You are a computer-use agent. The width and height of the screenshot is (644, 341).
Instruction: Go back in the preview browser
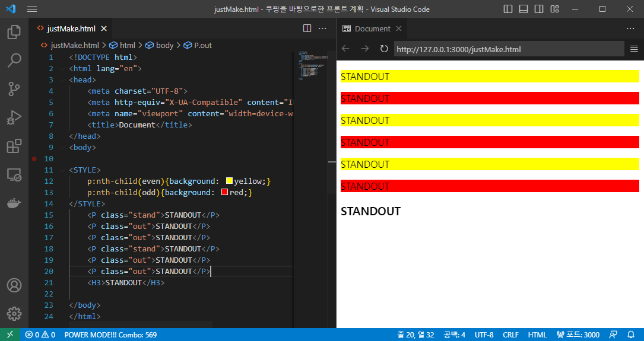click(x=345, y=49)
